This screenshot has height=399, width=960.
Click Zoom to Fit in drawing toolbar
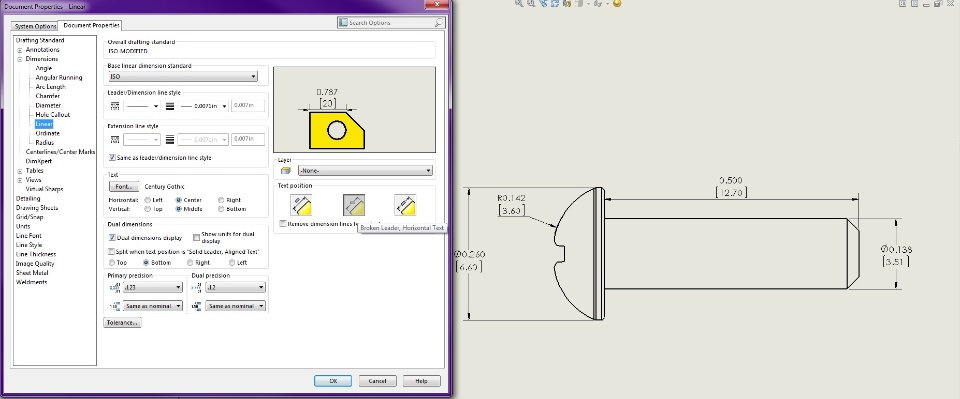519,3
